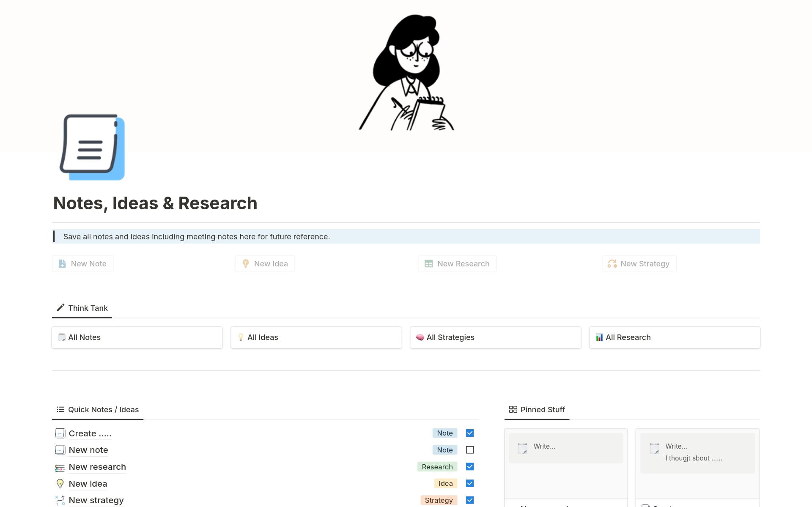Click the Quick Notes list icon

click(60, 409)
